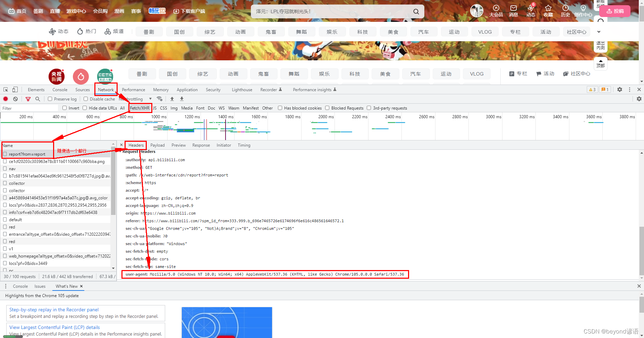This screenshot has width=644, height=338.
Task: Close the What's New tab
Action: tap(81, 286)
